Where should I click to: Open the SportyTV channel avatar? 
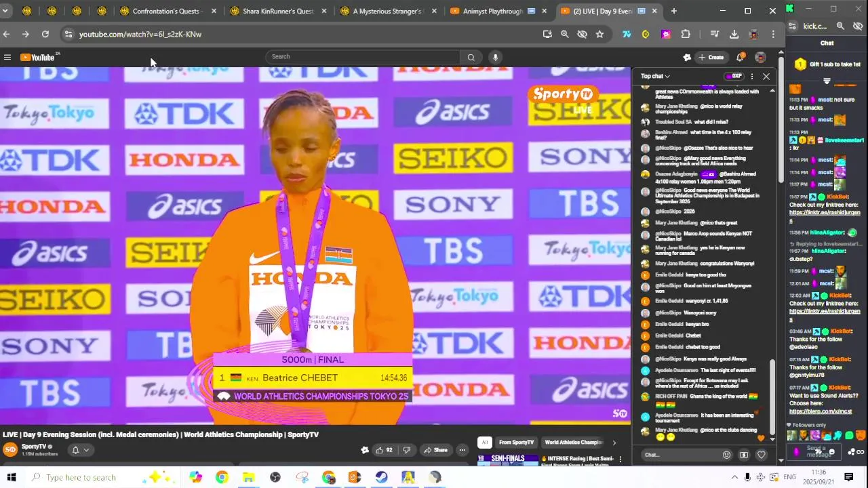pyautogui.click(x=10, y=449)
